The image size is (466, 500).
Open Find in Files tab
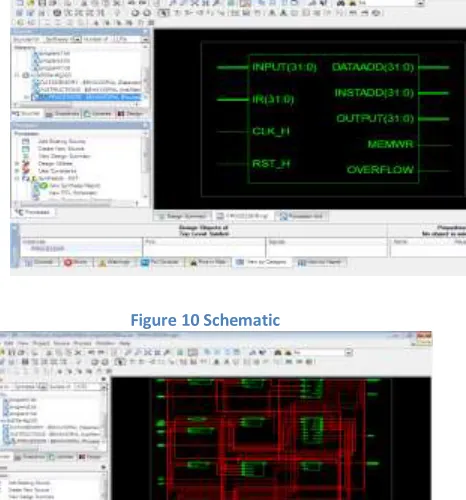(x=208, y=262)
